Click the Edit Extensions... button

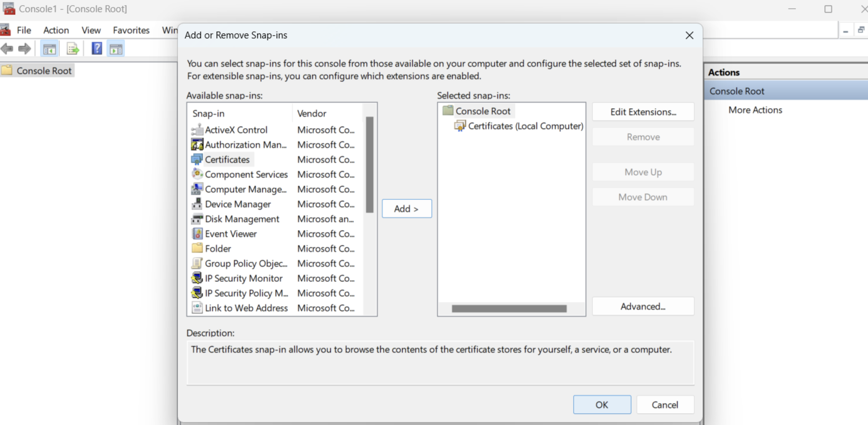[x=643, y=112]
